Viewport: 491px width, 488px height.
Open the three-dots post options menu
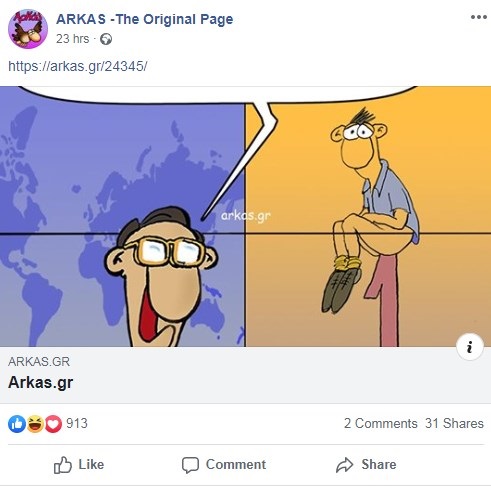(479, 17)
